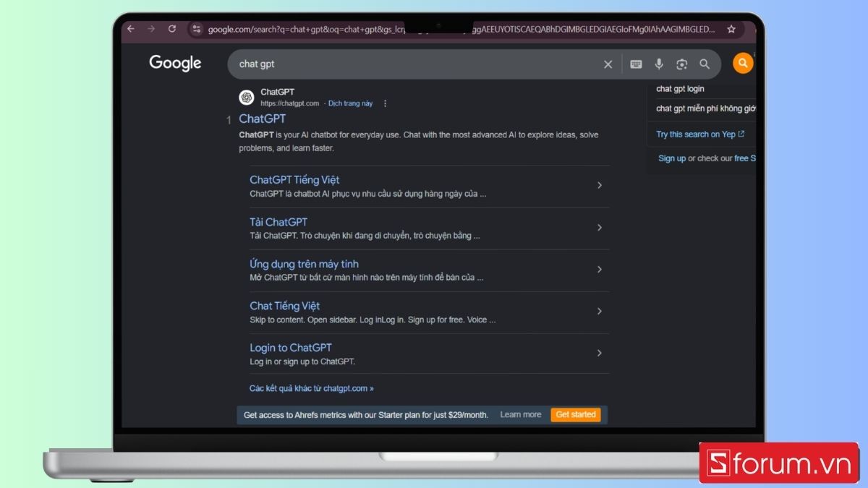The width and height of the screenshot is (868, 488).
Task: Open 'Ứng dụng trên máy tính' sitelink
Action: 304,264
